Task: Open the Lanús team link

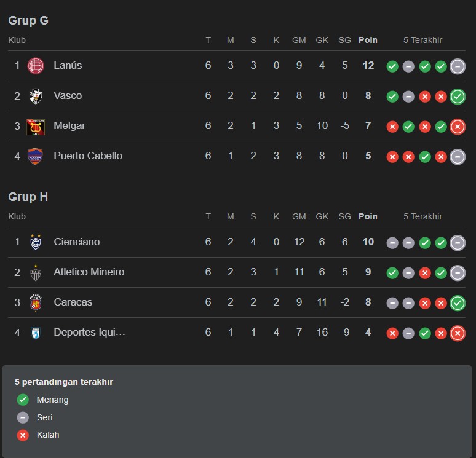Action: point(68,66)
